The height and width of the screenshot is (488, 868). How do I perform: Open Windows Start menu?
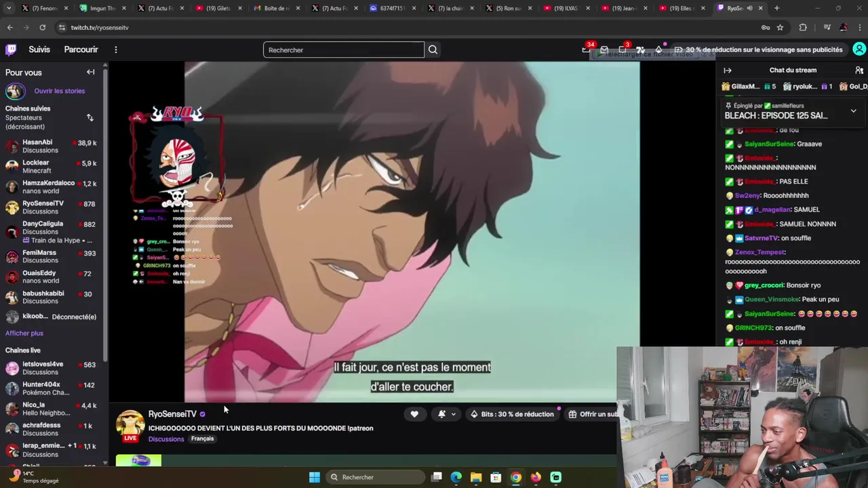(x=315, y=477)
